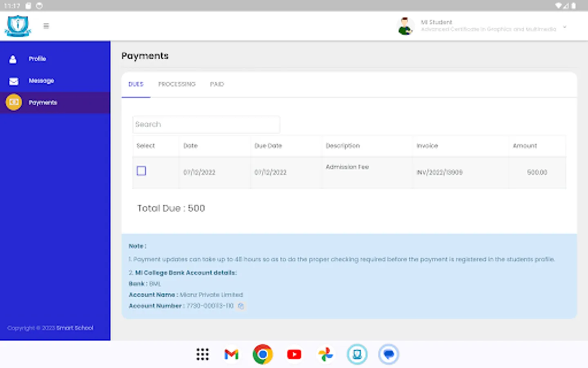Open Google Photos from the taskbar
The width and height of the screenshot is (588, 368).
[x=325, y=355]
